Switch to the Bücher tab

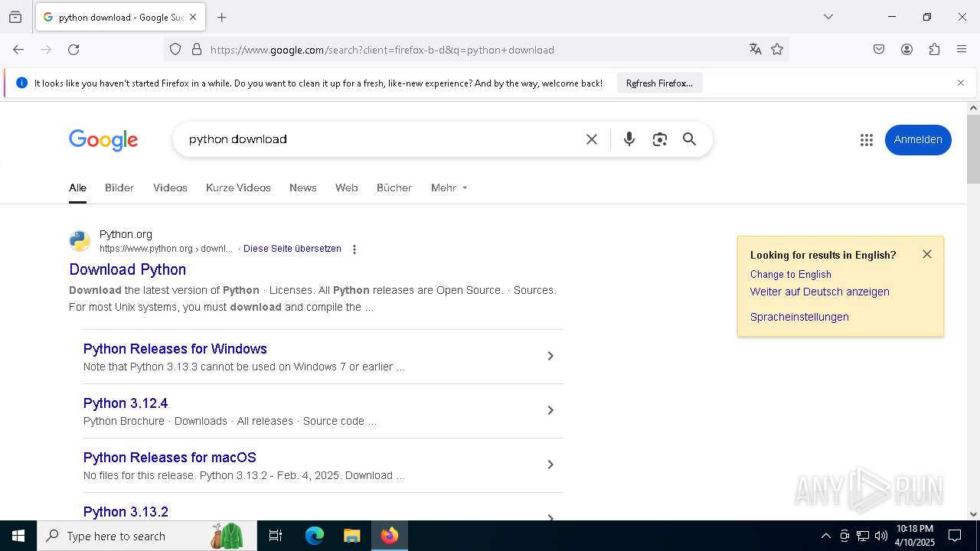tap(394, 187)
